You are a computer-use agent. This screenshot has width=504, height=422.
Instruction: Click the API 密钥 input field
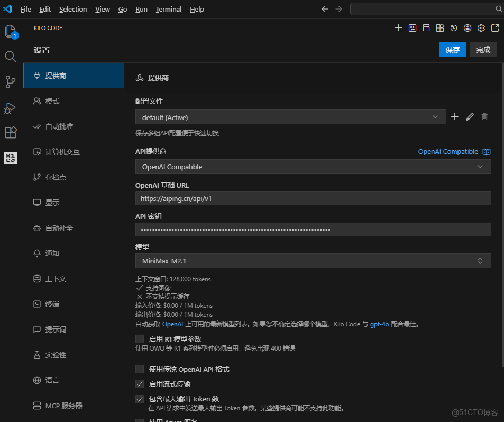click(315, 229)
